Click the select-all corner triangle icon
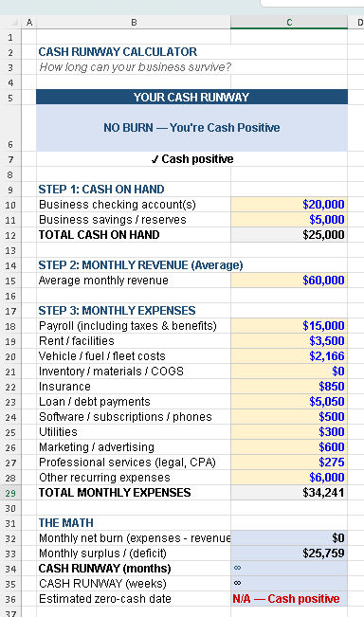This screenshot has width=364, height=617. click(x=15, y=23)
